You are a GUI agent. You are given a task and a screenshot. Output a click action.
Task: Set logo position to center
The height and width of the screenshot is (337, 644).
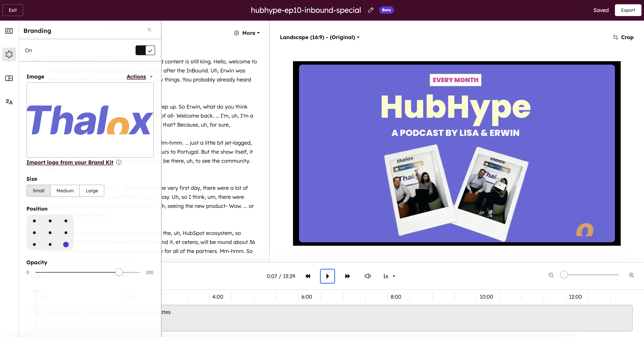pos(50,233)
